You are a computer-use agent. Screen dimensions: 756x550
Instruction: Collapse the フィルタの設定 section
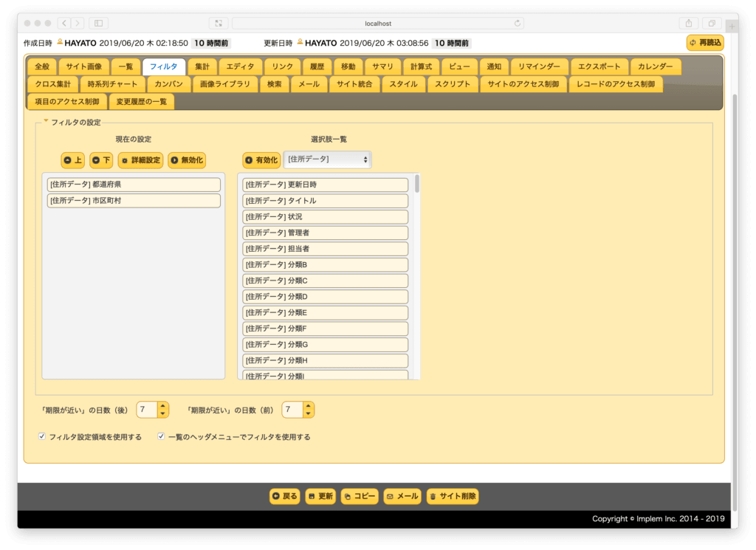click(46, 122)
